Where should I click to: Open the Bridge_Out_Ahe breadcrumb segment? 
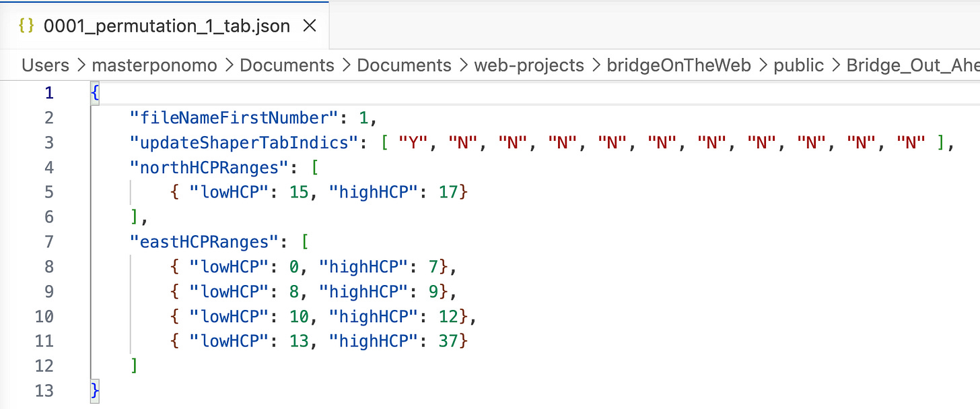(x=913, y=65)
